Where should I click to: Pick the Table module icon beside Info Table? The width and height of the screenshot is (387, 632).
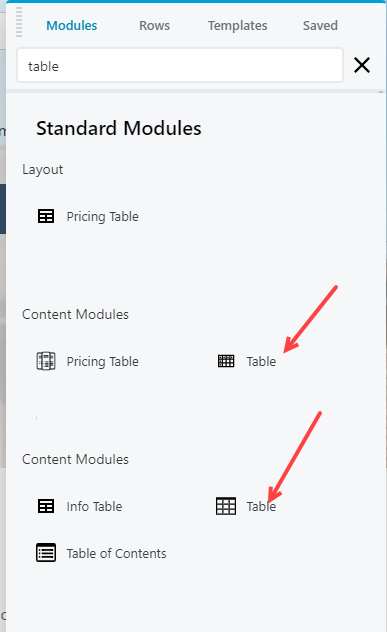tap(226, 506)
